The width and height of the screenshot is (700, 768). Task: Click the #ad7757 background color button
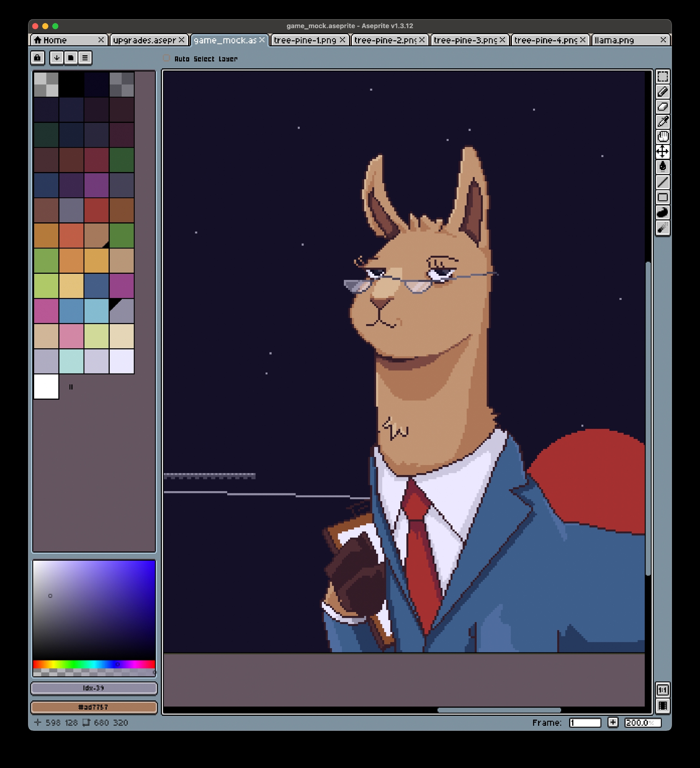pyautogui.click(x=94, y=707)
